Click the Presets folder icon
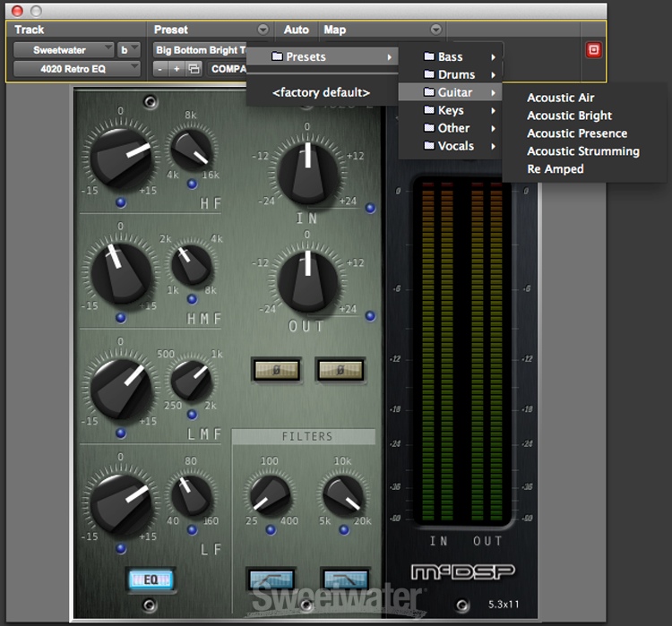Screen dimensions: 672x626 click(x=277, y=56)
